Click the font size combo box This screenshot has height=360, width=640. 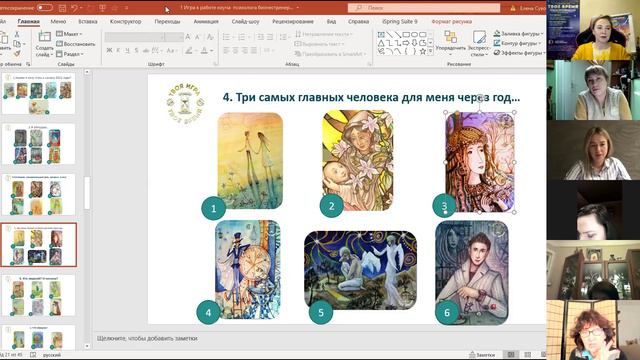coord(174,37)
